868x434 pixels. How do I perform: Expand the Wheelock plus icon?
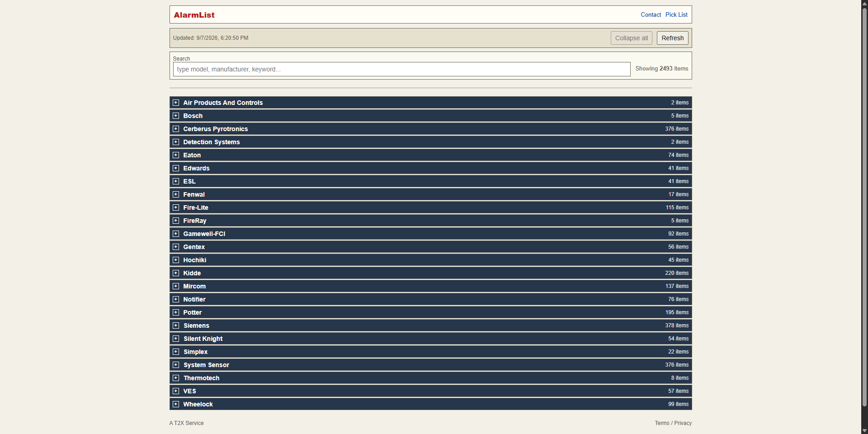tap(176, 404)
